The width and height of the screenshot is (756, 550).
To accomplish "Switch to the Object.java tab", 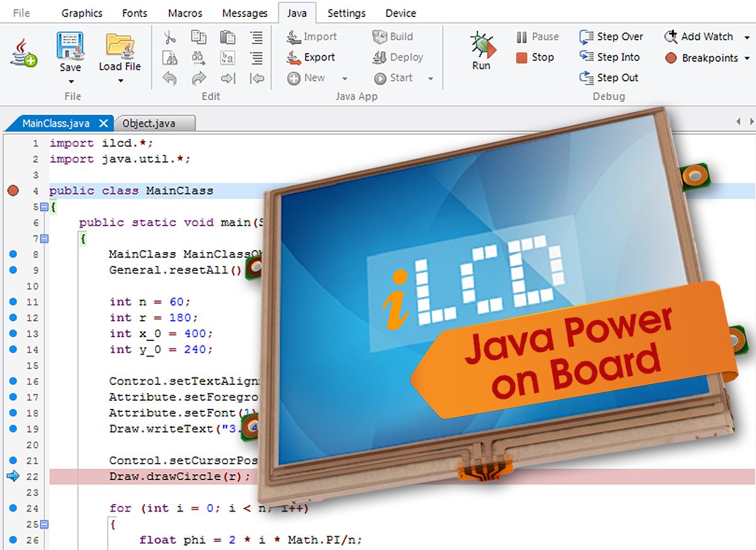I will [x=149, y=123].
